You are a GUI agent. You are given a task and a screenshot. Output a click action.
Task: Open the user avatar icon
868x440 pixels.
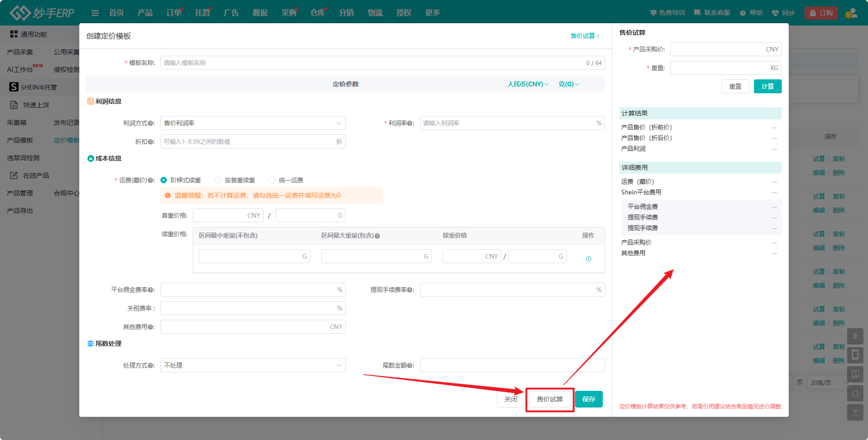pyautogui.click(x=851, y=13)
